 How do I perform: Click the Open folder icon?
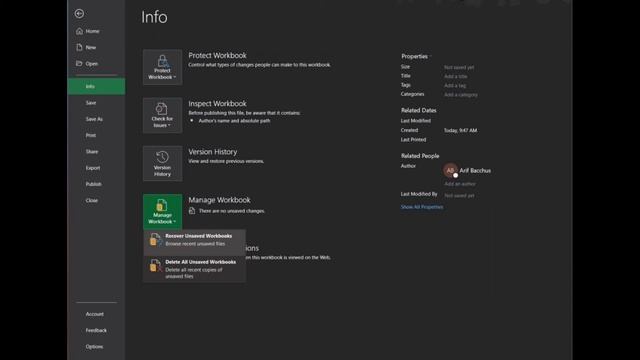pyautogui.click(x=79, y=63)
